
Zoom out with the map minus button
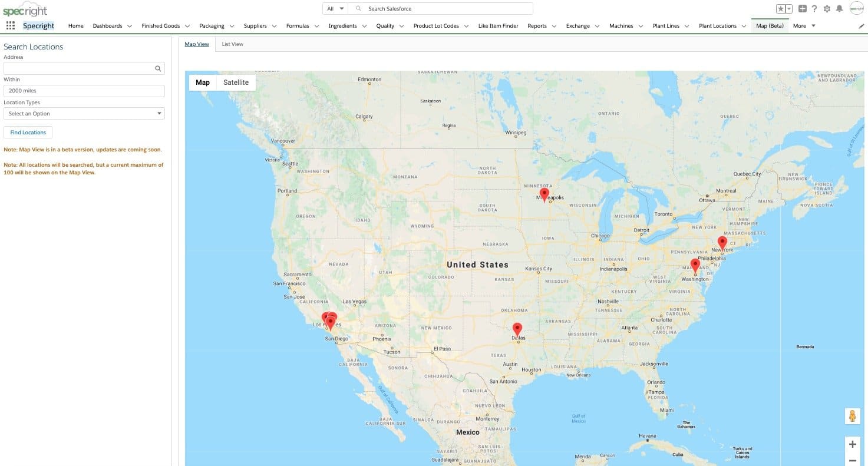pyautogui.click(x=852, y=460)
